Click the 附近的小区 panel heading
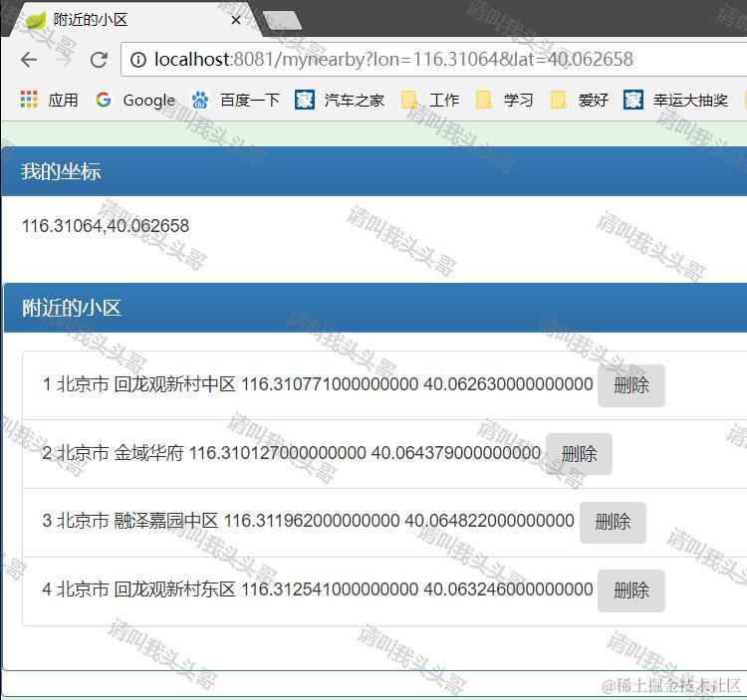The image size is (747, 700). pos(375,308)
